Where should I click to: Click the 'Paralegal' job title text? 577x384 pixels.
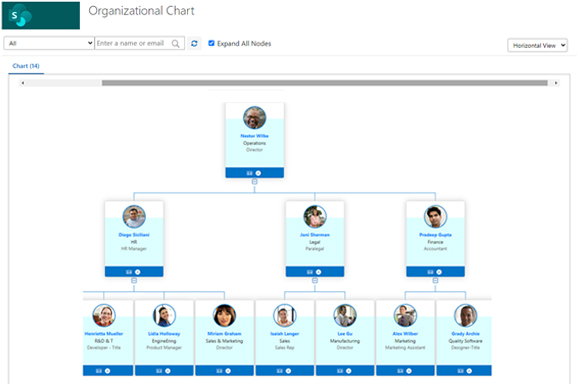coord(315,249)
